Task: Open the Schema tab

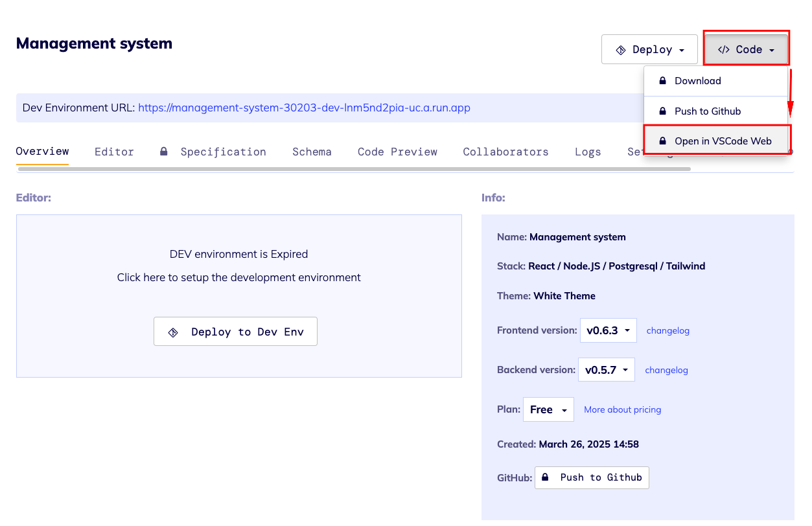Action: coord(312,152)
